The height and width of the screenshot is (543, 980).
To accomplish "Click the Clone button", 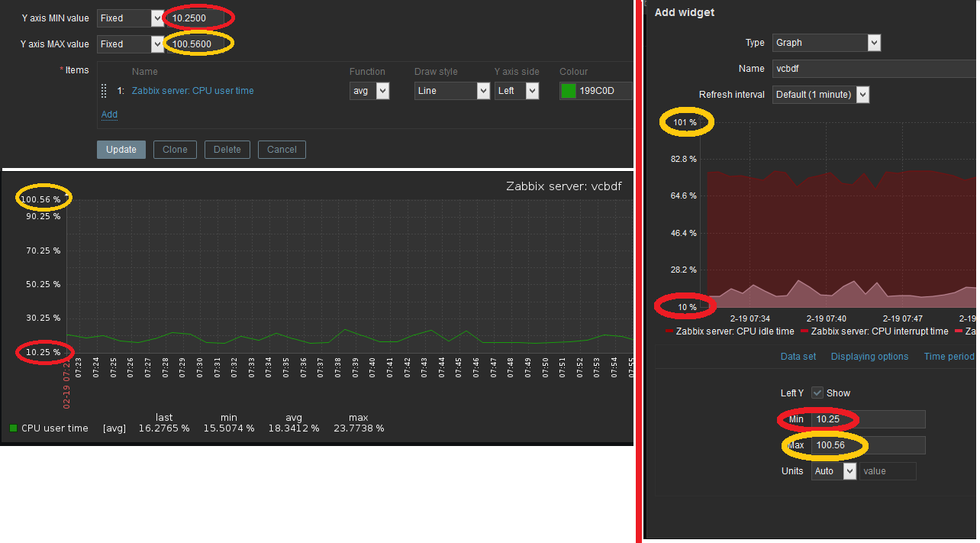I will pos(175,150).
